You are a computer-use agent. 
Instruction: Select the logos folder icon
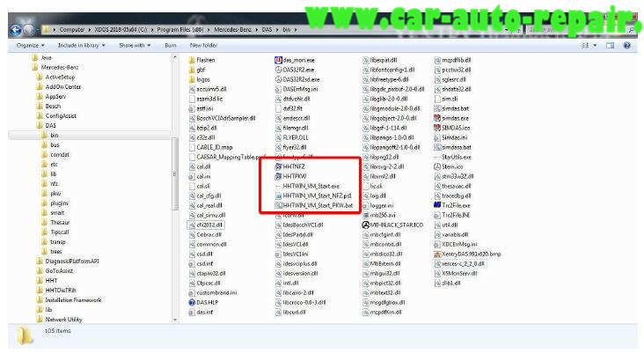click(x=192, y=79)
